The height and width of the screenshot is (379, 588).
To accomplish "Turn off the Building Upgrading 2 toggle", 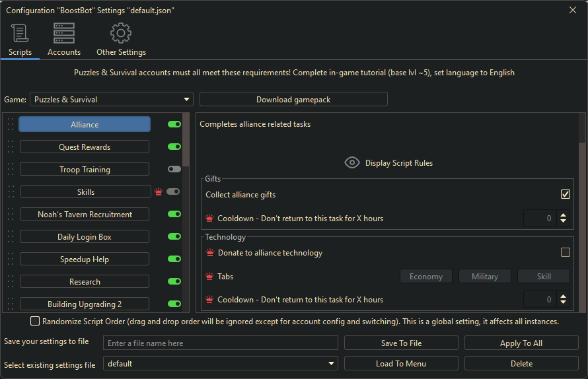I will pos(174,304).
